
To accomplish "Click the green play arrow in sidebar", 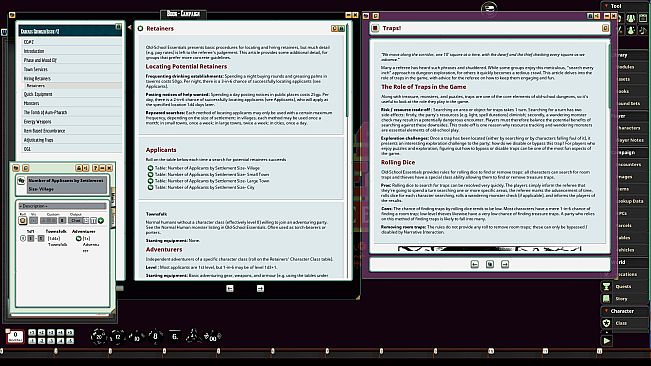I will [607, 341].
